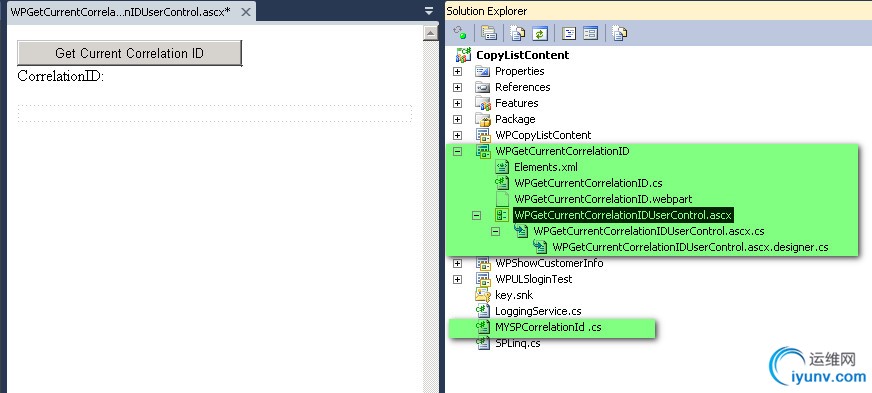
Task: Click the Properties folder icon in tree
Action: click(482, 71)
